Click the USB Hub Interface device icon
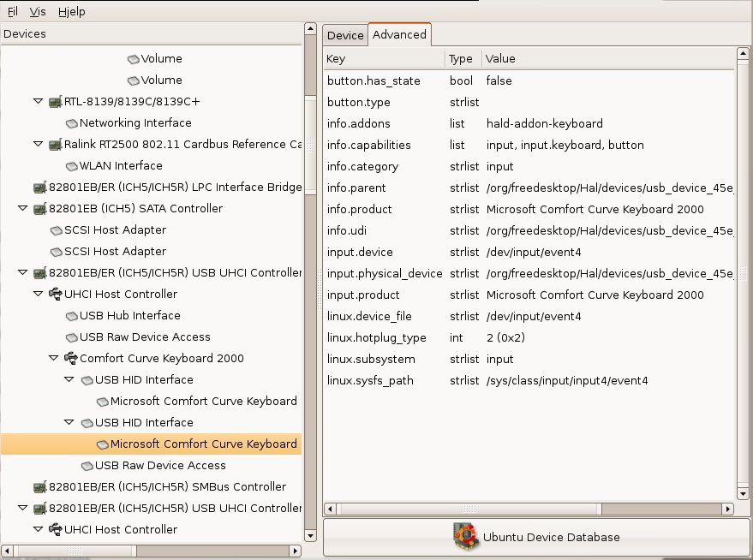753x560 pixels. (72, 316)
